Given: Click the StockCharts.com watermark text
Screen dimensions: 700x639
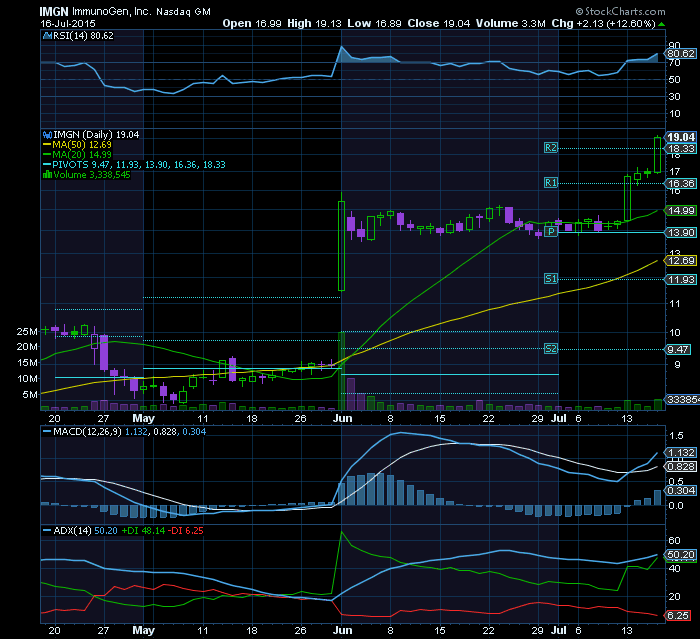Looking at the screenshot, I should click(x=620, y=11).
